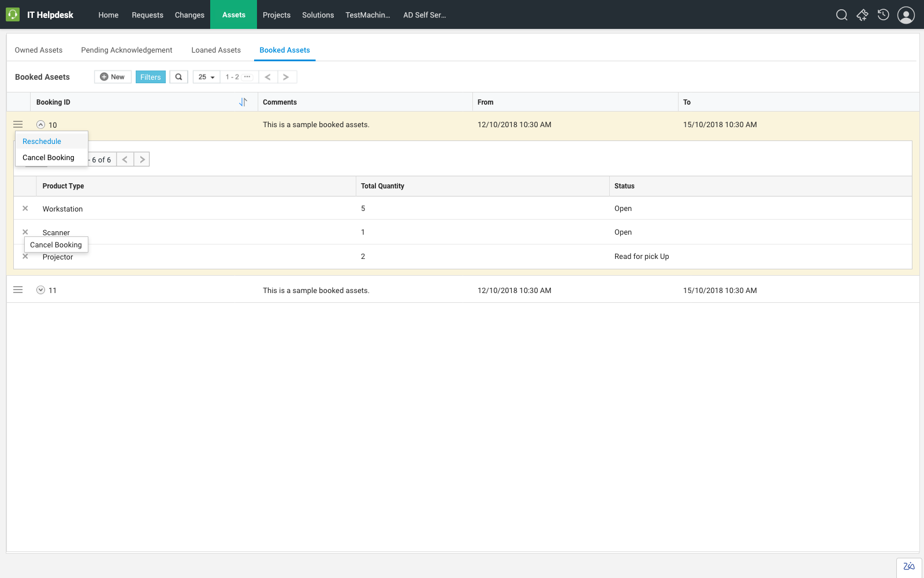Remove the Workstation row with X icon
Image resolution: width=924 pixels, height=578 pixels.
click(x=25, y=209)
